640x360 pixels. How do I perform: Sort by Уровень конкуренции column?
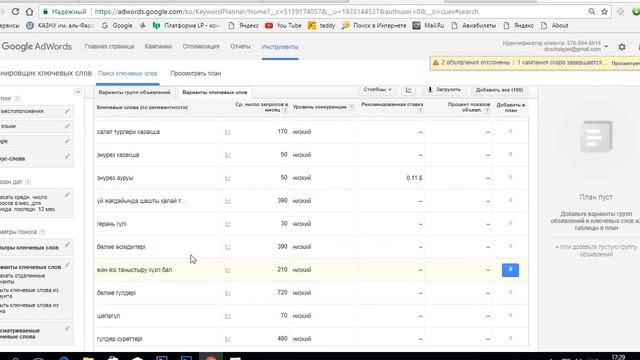(x=320, y=107)
